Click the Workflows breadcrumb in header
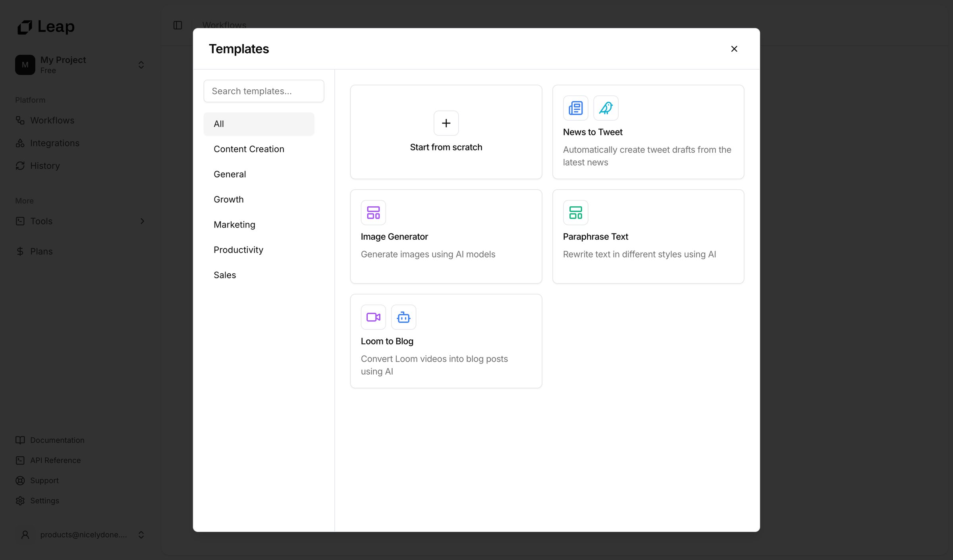 (224, 25)
